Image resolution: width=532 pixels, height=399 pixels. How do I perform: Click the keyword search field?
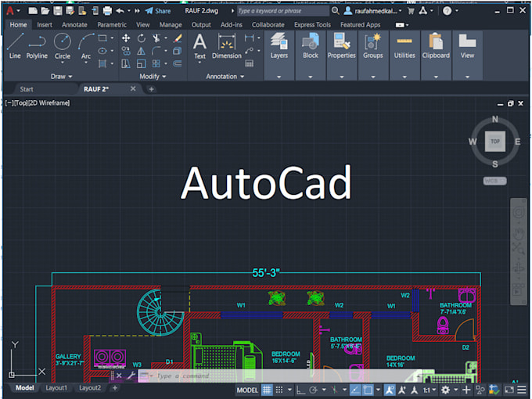coord(282,11)
